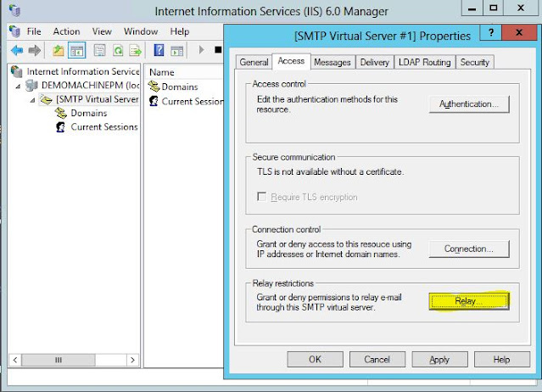Select DEMOMACHINEPM tree item label
This screenshot has width=542, height=392.
tap(90, 85)
